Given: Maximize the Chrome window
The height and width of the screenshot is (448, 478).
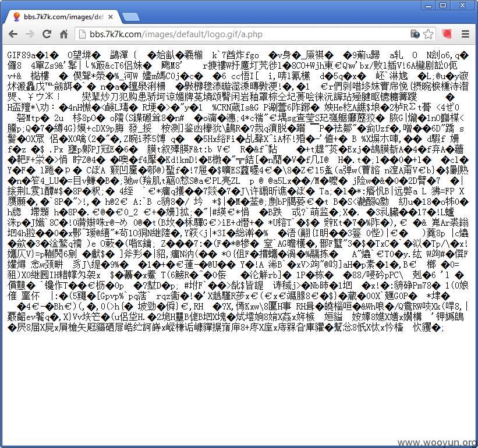Looking at the screenshot, I should click(443, 5).
